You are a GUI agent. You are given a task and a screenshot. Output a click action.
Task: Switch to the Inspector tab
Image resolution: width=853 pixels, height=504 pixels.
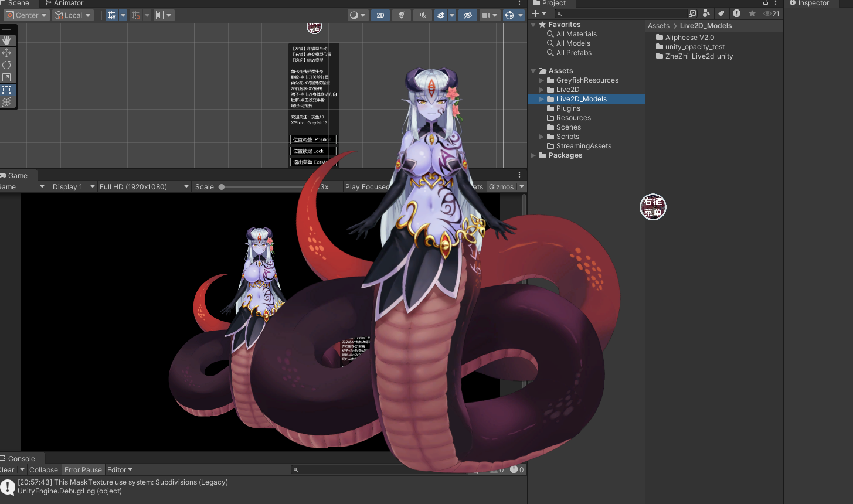(810, 3)
